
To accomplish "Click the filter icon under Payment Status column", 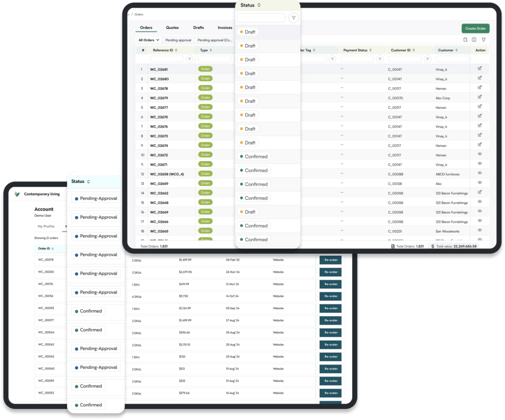I will point(380,59).
